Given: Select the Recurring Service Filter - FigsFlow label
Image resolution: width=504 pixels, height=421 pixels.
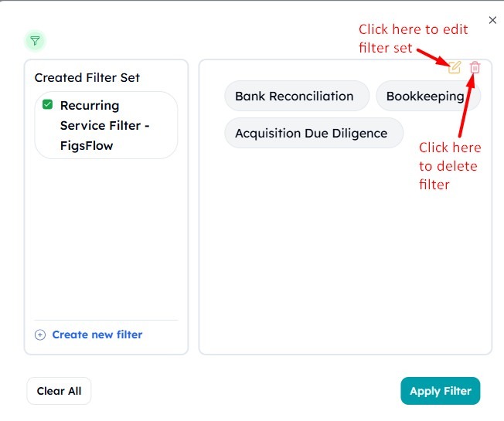Looking at the screenshot, I should [x=105, y=126].
